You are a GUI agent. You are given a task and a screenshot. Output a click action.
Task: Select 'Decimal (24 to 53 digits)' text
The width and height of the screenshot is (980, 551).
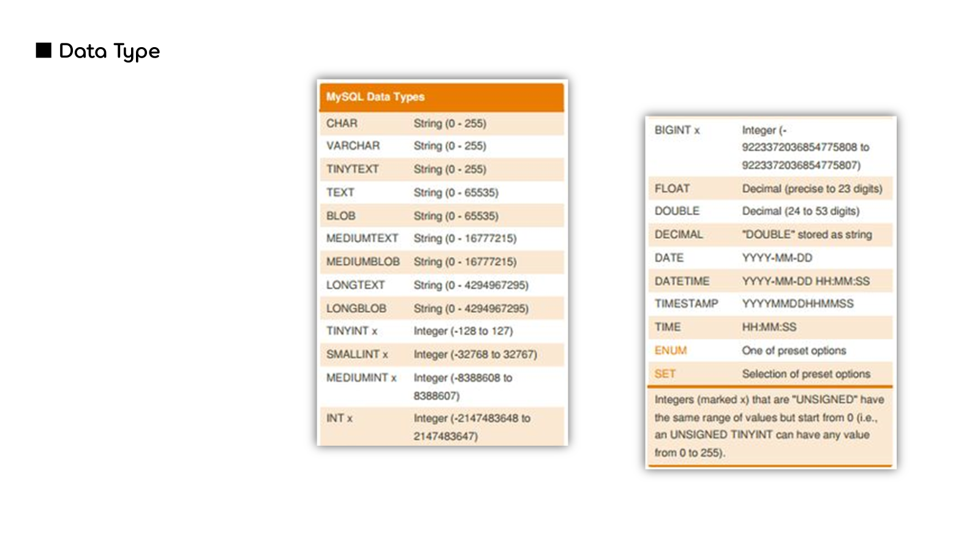point(801,211)
